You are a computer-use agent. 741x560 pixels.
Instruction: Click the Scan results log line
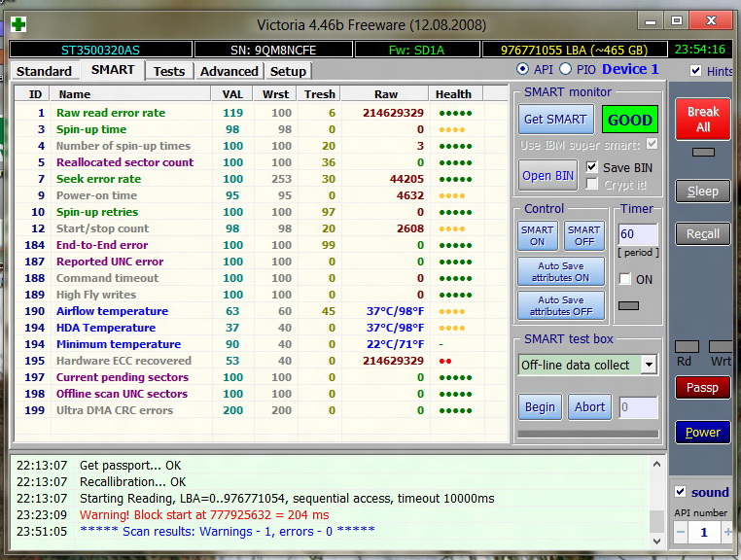point(228,531)
